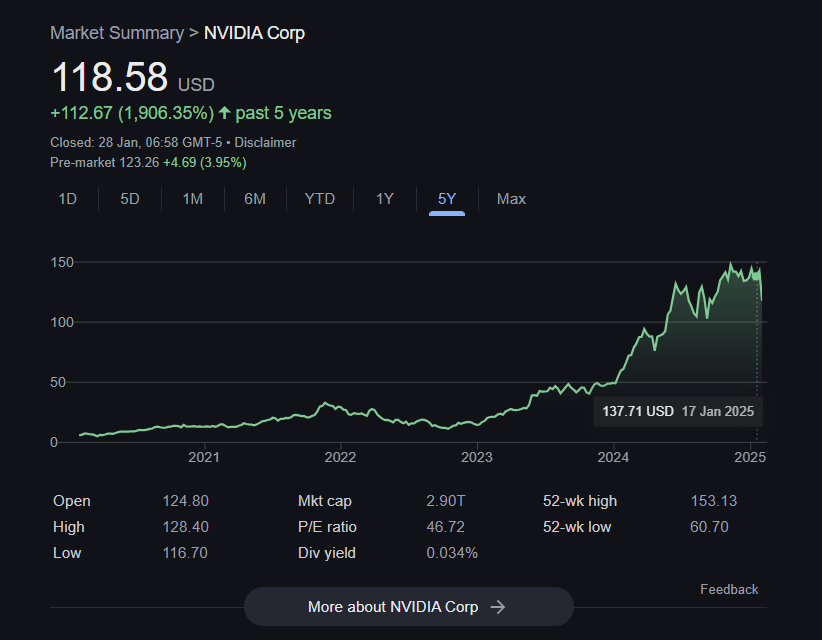Click the 150 y-axis label

[62, 262]
